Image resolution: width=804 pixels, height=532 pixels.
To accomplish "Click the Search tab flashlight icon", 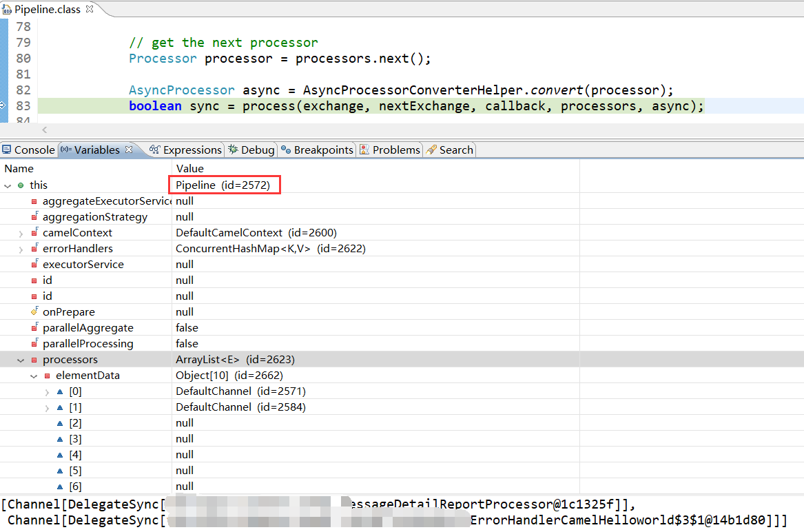I will 431,150.
